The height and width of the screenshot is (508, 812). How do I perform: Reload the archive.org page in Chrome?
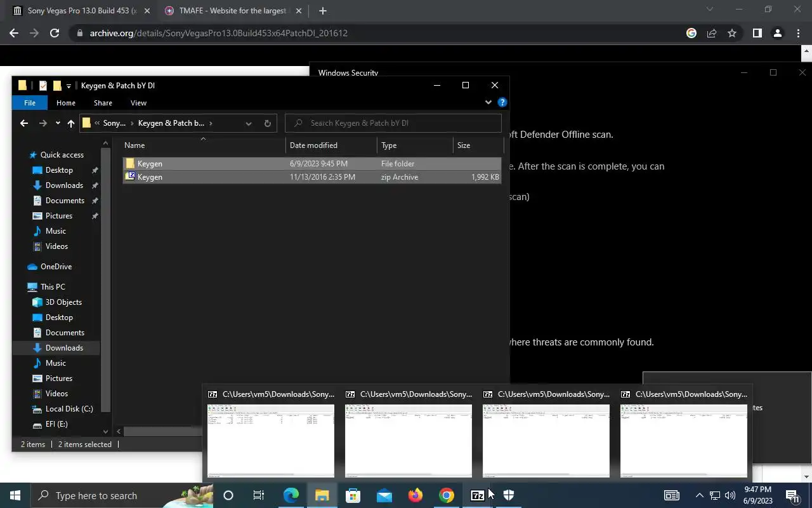pos(55,33)
